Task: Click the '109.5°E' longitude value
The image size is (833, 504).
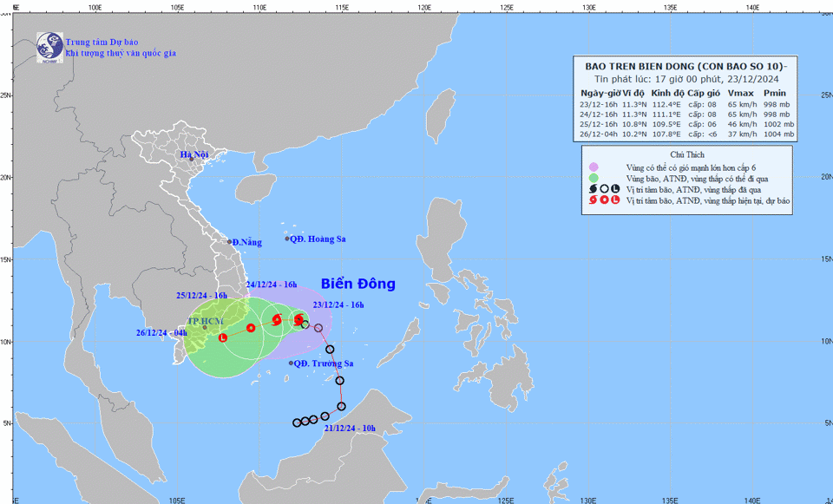Action: (666, 124)
